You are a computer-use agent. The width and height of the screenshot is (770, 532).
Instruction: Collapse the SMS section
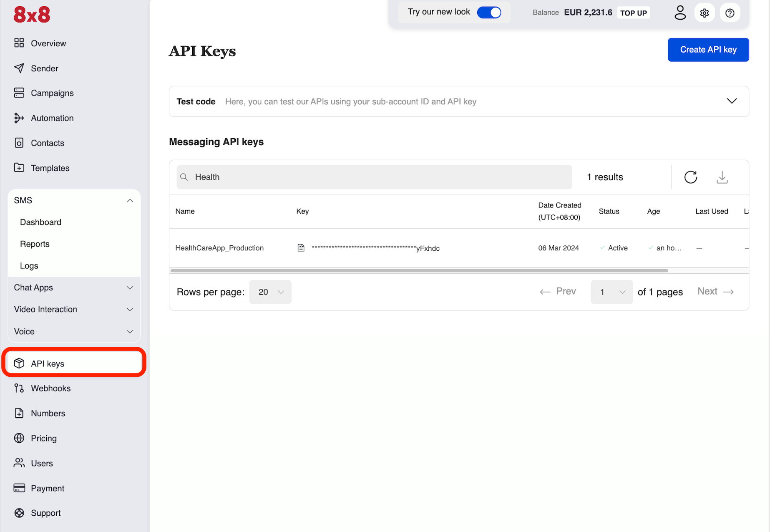(130, 201)
